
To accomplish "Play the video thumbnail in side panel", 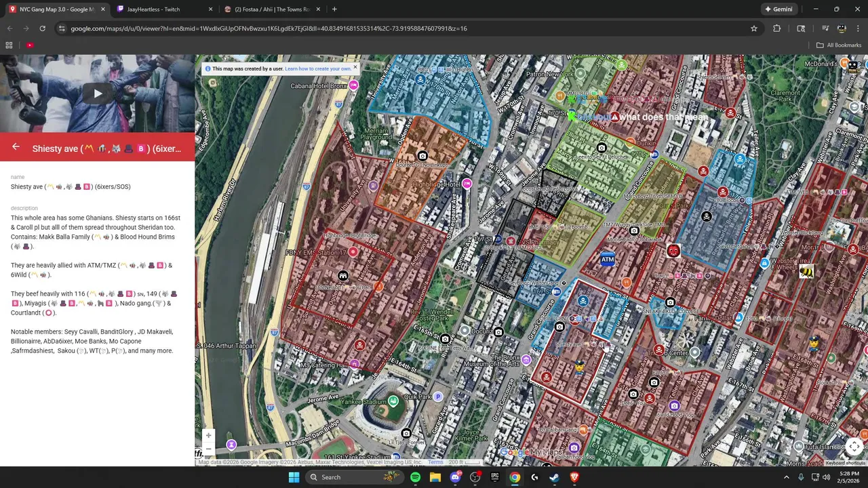I will [98, 94].
